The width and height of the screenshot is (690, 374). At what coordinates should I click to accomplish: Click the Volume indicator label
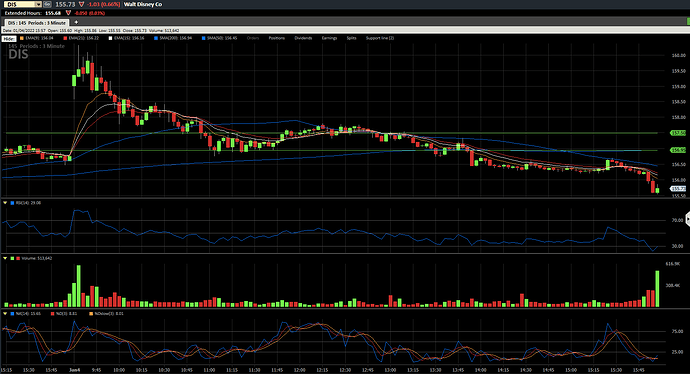point(37,258)
